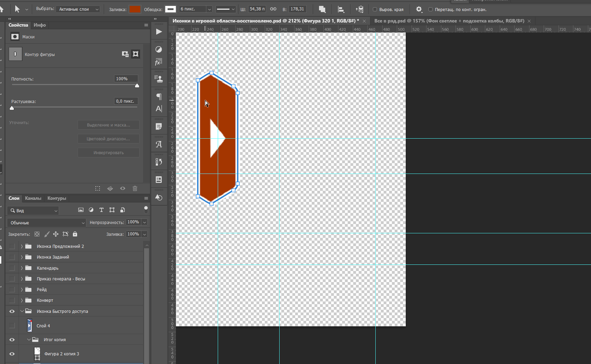
Task: Open the 'Обычные' blend mode dropdown
Action: (46, 223)
